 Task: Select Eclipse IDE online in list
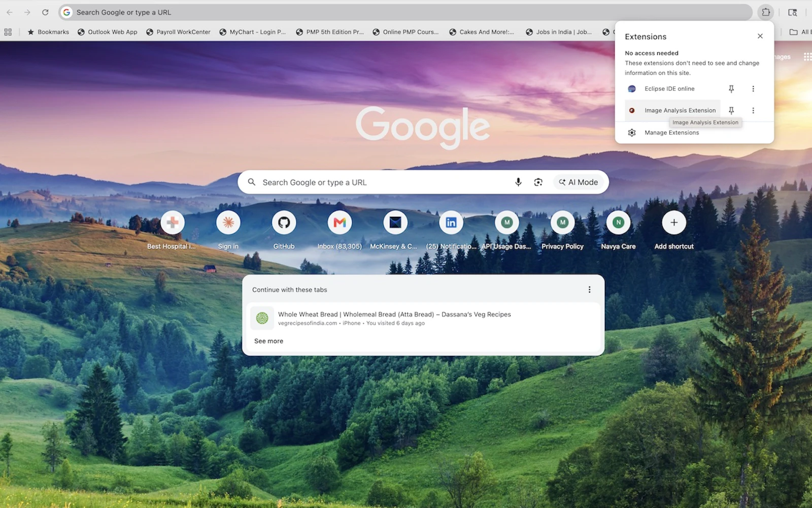(x=672, y=89)
